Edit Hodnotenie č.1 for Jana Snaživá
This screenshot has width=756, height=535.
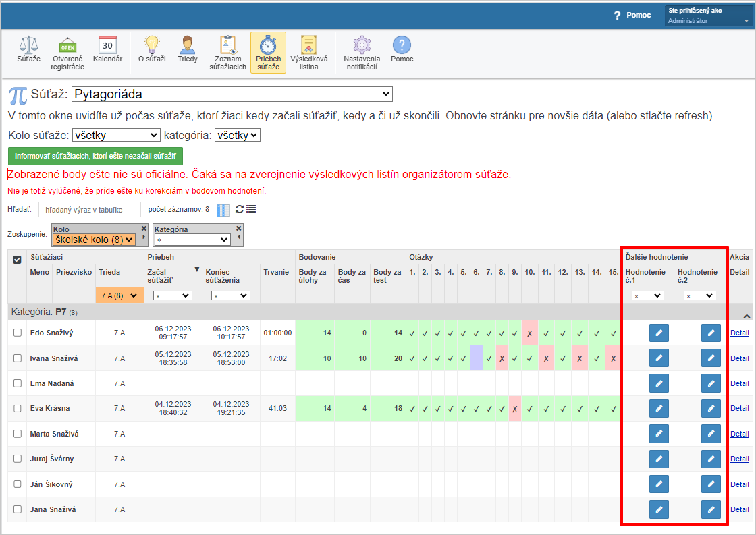659,509
